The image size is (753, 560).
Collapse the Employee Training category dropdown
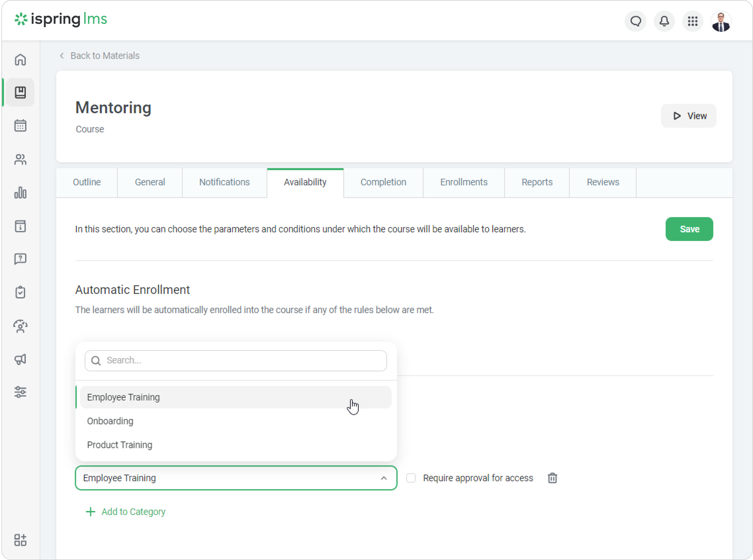pyautogui.click(x=384, y=478)
